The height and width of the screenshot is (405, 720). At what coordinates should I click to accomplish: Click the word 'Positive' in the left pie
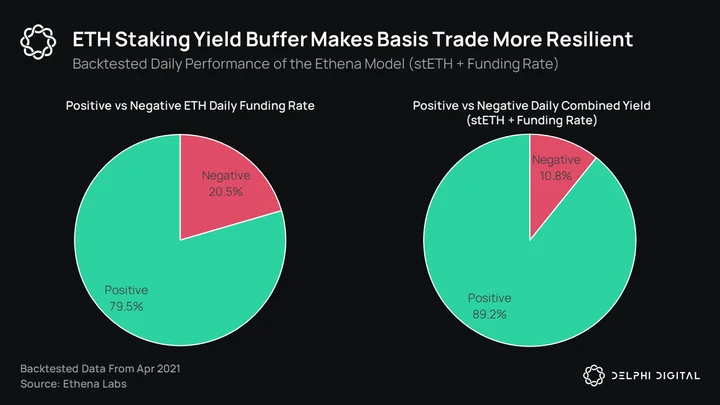[126, 290]
